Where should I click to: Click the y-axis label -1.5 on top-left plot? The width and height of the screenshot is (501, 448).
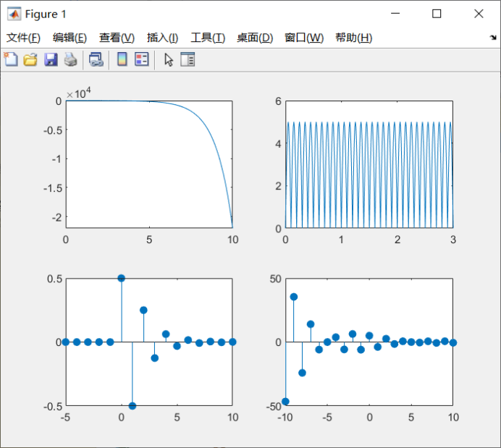[53, 188]
